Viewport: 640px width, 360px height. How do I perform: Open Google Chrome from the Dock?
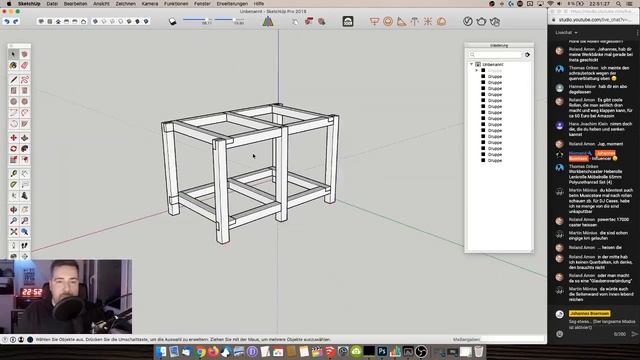point(200,351)
